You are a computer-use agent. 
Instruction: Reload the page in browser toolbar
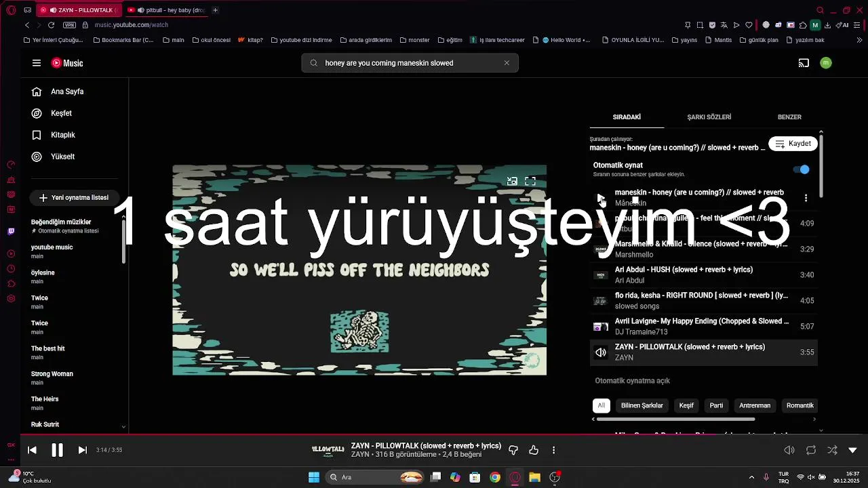click(51, 25)
